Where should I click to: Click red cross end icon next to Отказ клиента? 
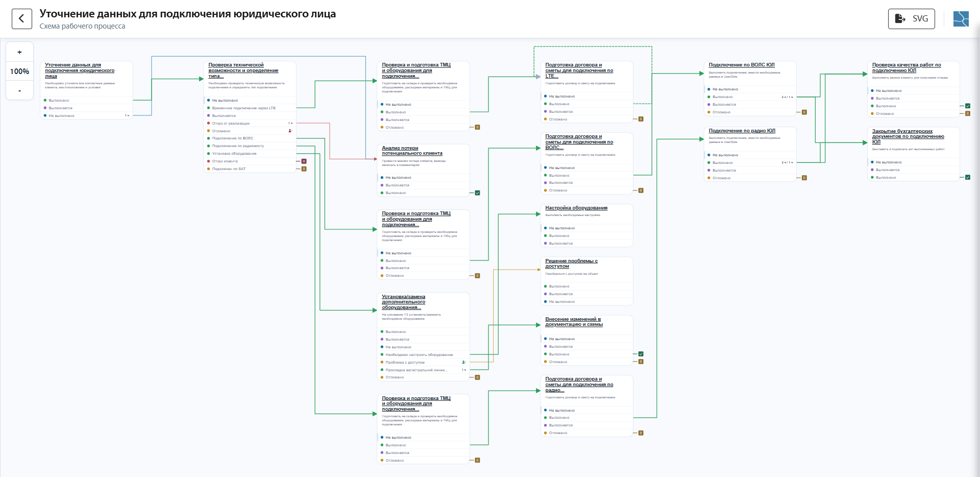pyautogui.click(x=304, y=161)
